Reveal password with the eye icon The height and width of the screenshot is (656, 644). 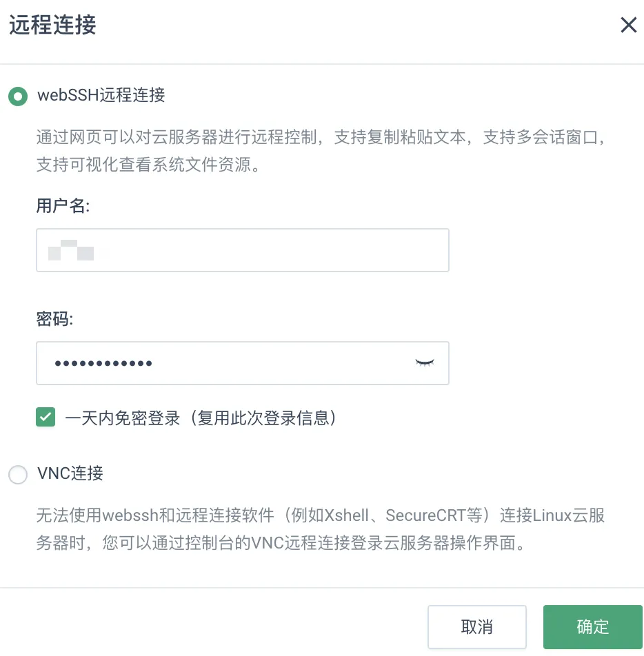pyautogui.click(x=424, y=362)
